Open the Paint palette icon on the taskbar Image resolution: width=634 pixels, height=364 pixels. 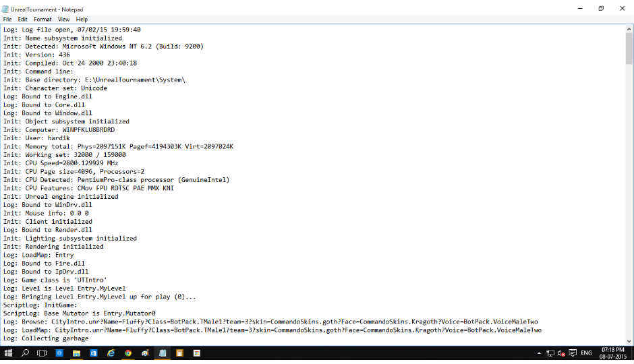click(x=145, y=353)
